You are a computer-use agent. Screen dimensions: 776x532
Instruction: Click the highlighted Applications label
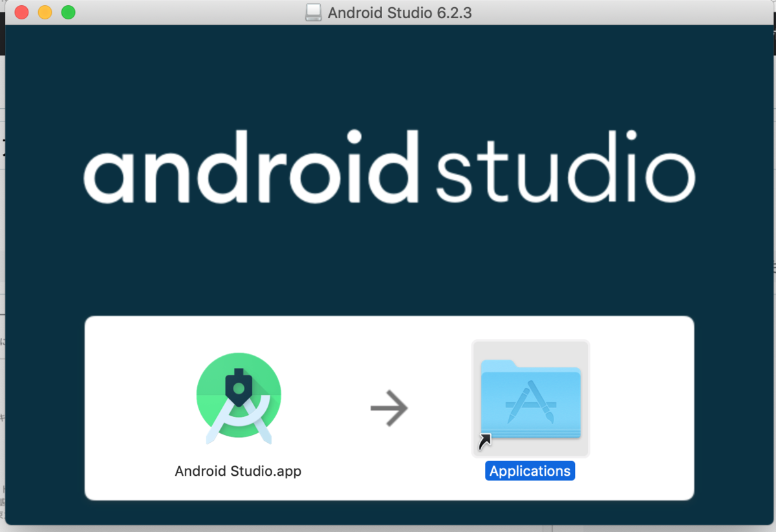[x=530, y=471]
